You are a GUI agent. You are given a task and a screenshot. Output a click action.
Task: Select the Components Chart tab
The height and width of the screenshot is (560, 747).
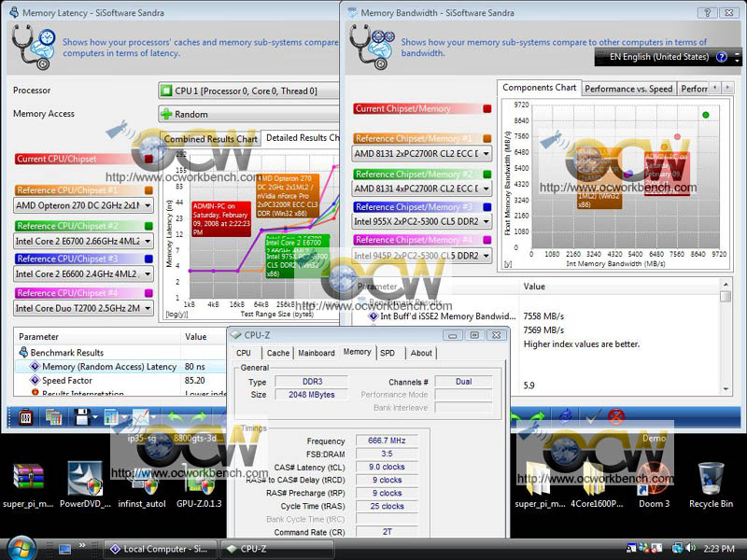coord(540,88)
